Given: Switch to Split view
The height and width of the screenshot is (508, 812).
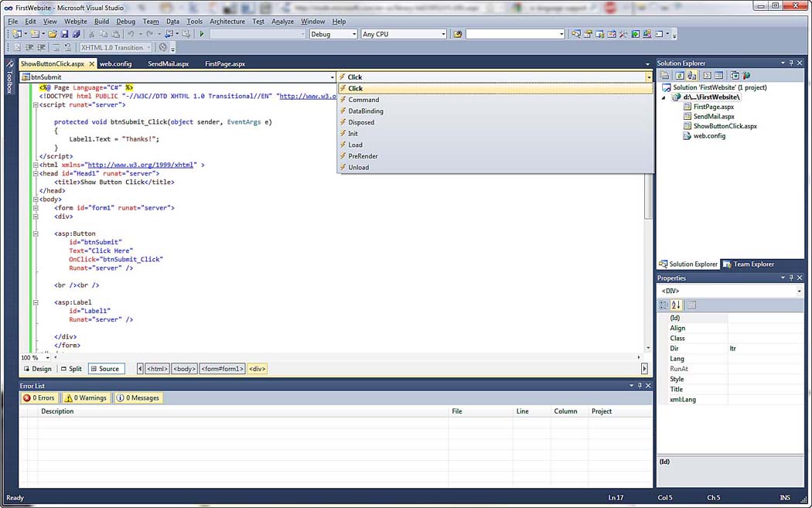Looking at the screenshot, I should (x=71, y=369).
